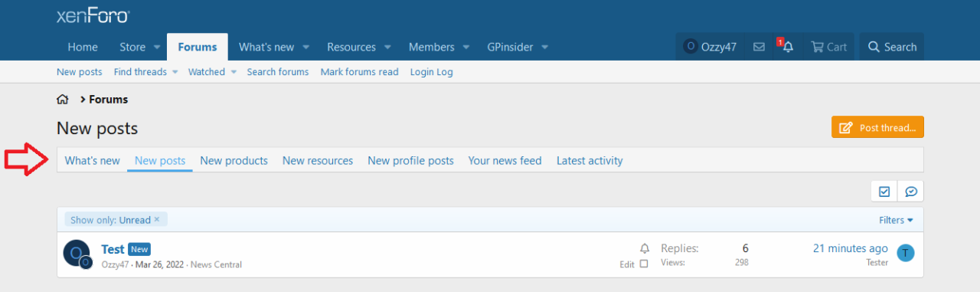Open Members in the navigation bar
The width and height of the screenshot is (980, 292).
point(432,47)
